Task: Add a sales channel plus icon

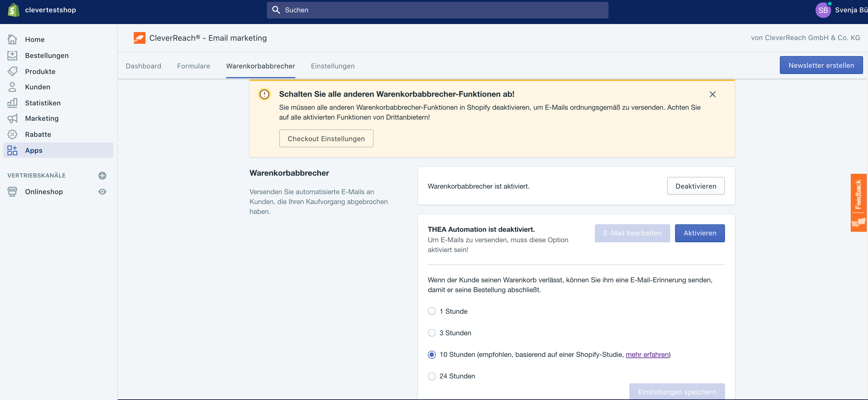Action: click(102, 176)
